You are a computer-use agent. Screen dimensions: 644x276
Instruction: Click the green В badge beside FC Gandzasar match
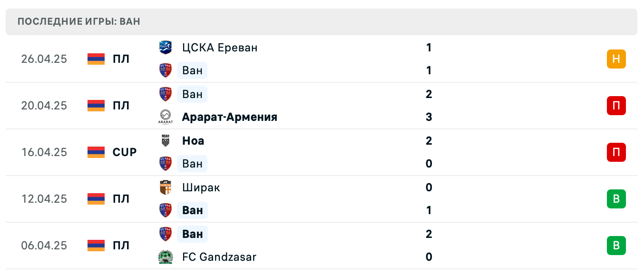click(x=616, y=246)
